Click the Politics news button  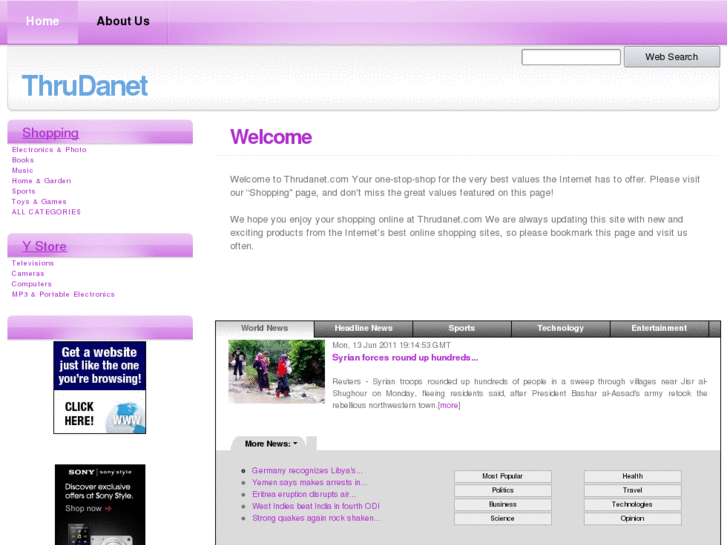click(503, 490)
